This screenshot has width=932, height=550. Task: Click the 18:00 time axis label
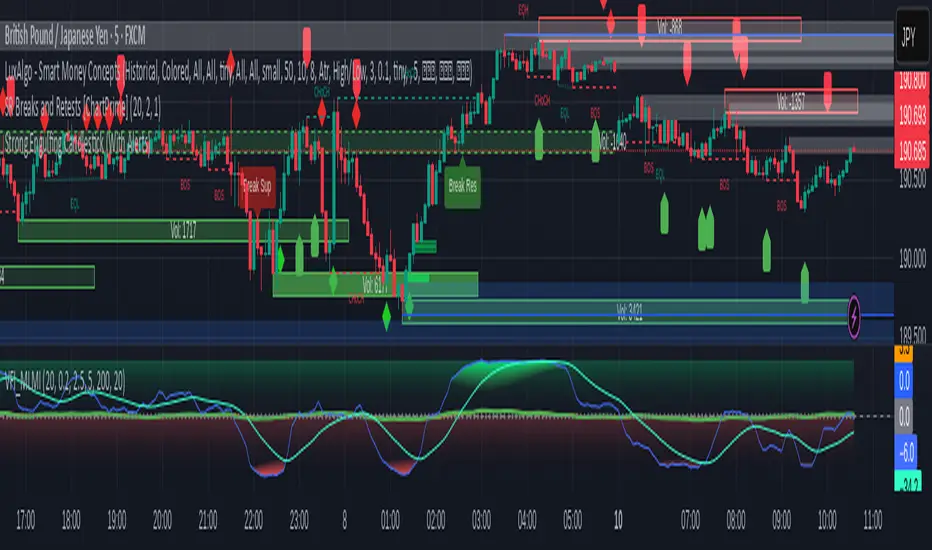pyautogui.click(x=71, y=520)
